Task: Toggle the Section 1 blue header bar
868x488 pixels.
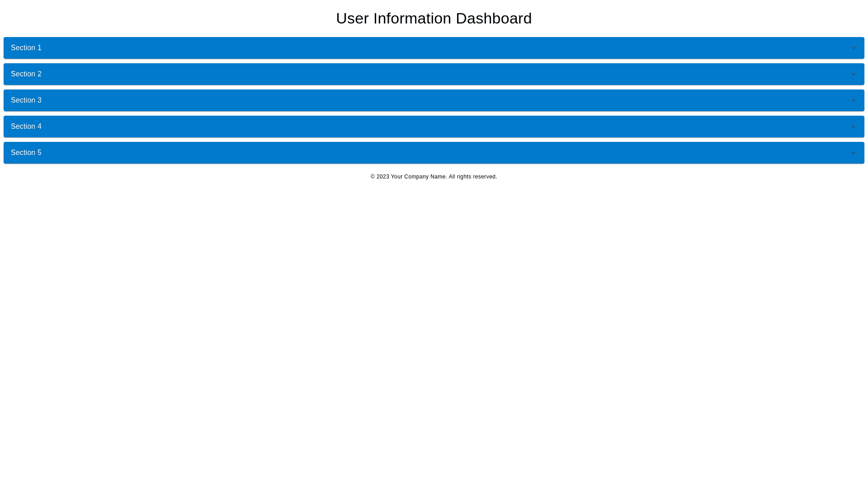Action: (x=434, y=48)
